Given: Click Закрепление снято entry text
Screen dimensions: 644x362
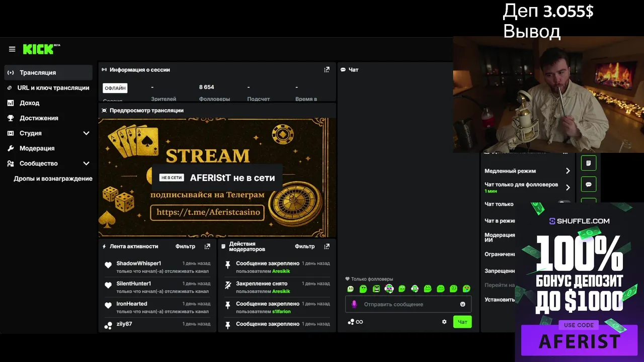Looking at the screenshot, I should 262,284.
